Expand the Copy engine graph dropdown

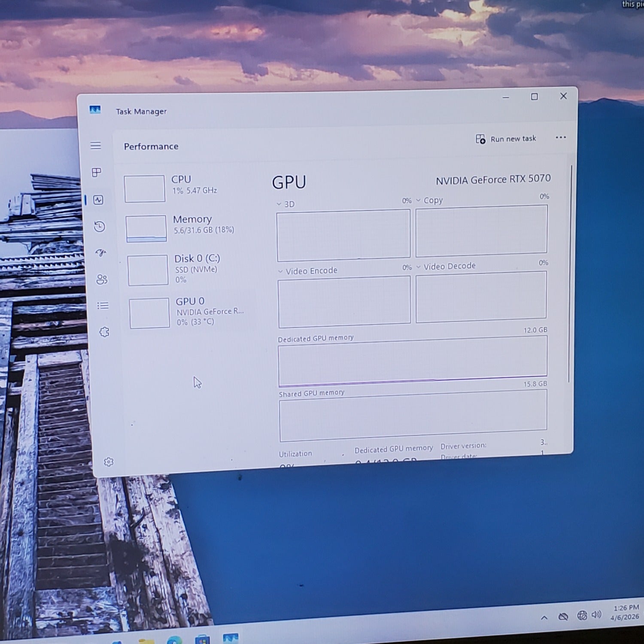tap(419, 200)
